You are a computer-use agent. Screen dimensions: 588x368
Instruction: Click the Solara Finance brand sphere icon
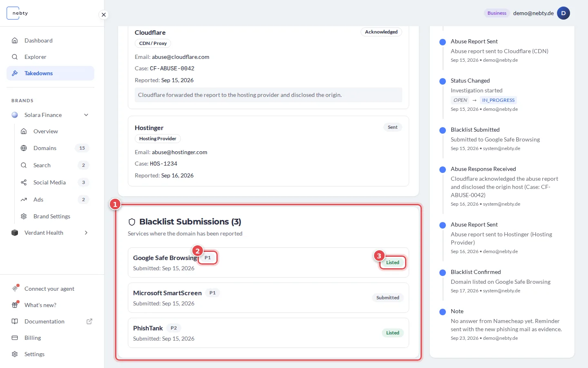[x=15, y=115]
